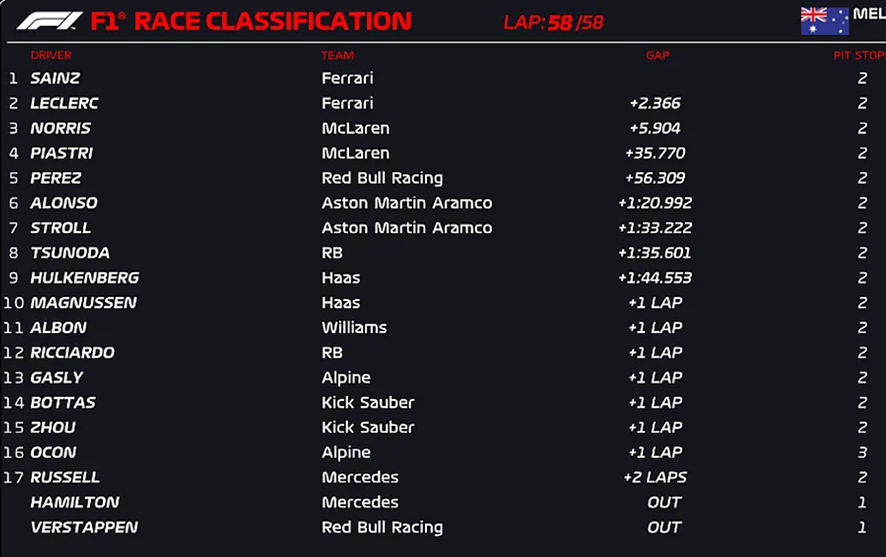The height and width of the screenshot is (557, 886).
Task: Select the Williams team name
Action: [354, 328]
